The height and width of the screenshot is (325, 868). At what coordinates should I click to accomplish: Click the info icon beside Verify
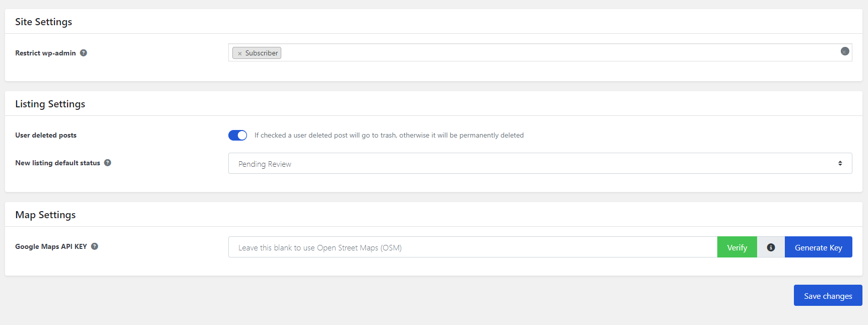771,247
